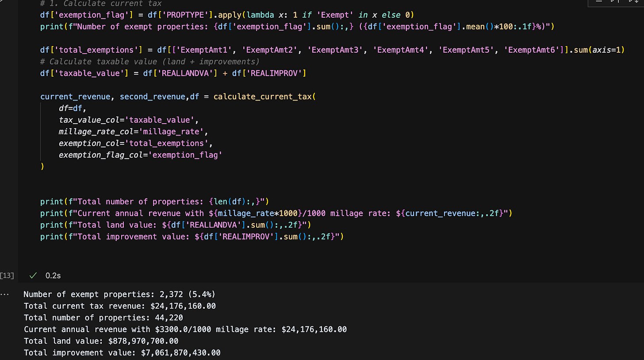This screenshot has height=360, width=644.
Task: Click the green success checkmark of cell 13
Action: tap(33, 275)
